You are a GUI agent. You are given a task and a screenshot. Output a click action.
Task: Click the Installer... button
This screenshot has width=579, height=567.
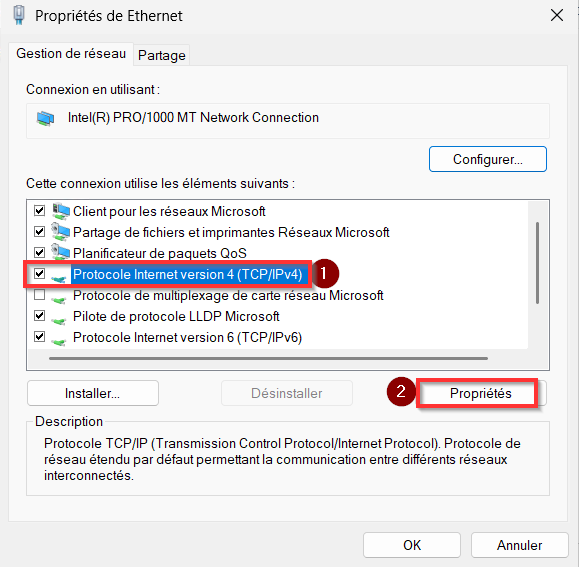93,393
